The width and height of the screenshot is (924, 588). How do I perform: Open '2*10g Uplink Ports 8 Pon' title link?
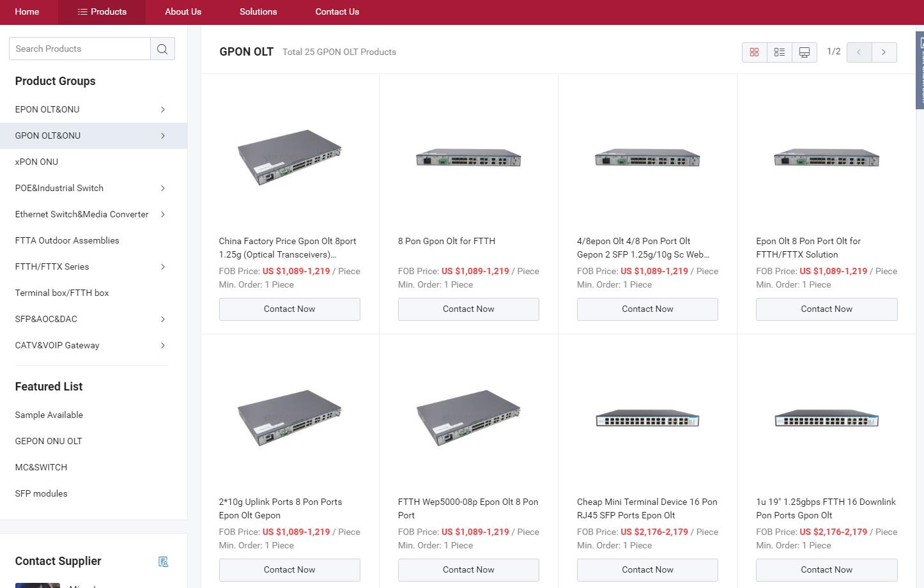click(x=281, y=509)
